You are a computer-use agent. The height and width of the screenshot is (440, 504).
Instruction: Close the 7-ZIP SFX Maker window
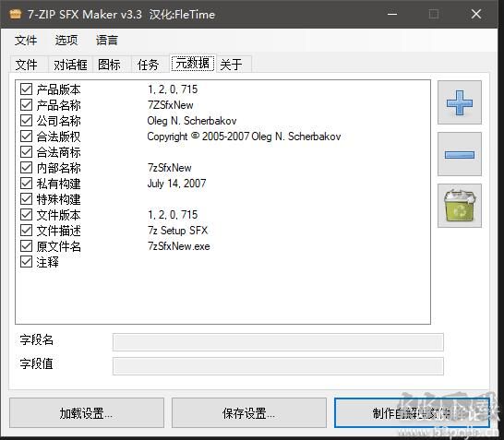pyautogui.click(x=476, y=14)
